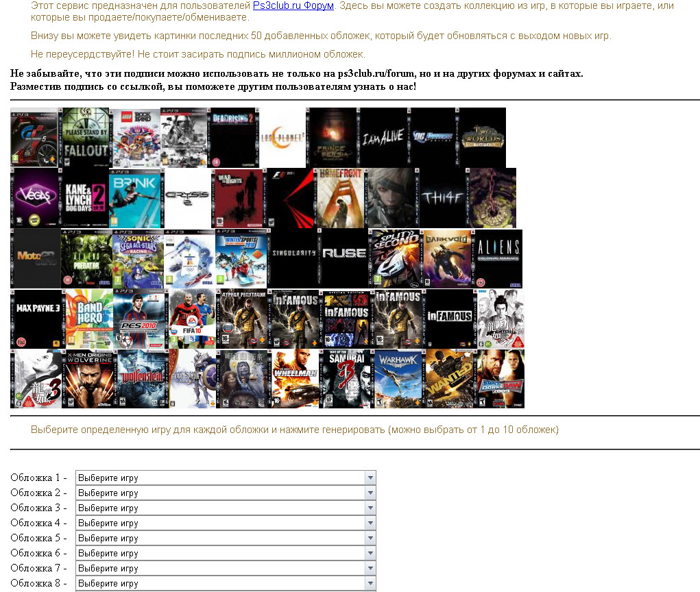Click the SmackDown vs Raw 2009 cover

(x=500, y=379)
